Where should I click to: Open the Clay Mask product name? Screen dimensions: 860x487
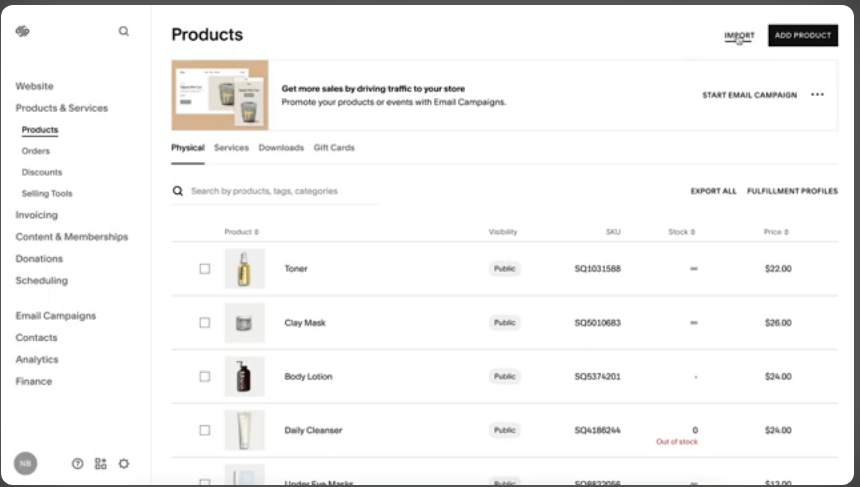[305, 322]
